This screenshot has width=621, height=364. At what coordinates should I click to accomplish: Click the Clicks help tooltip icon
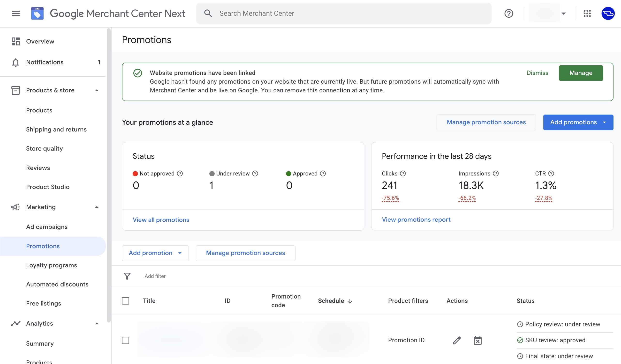(x=403, y=174)
